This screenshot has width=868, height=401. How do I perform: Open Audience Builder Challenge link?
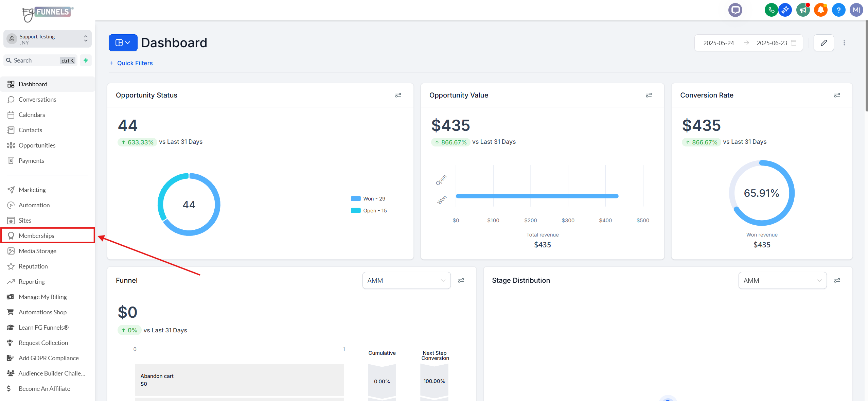[48, 373]
